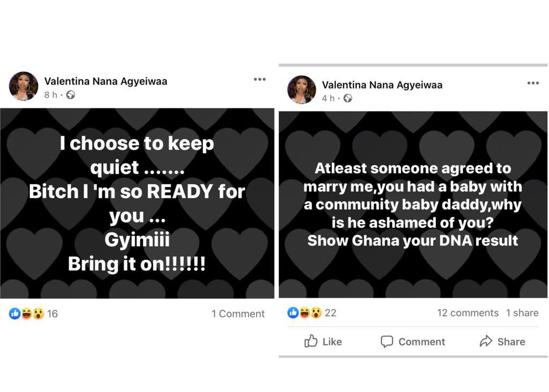View the 16 reactions count on left post
549x392 pixels.
53,314
